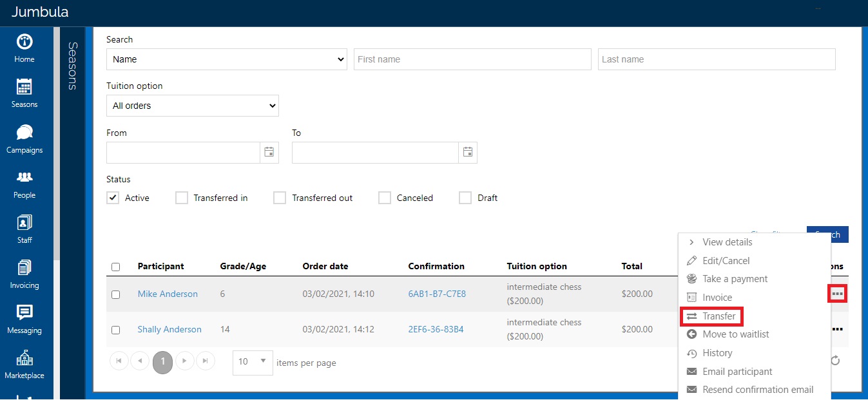Sort by Total column header
This screenshot has width=868, height=400.
coord(632,266)
